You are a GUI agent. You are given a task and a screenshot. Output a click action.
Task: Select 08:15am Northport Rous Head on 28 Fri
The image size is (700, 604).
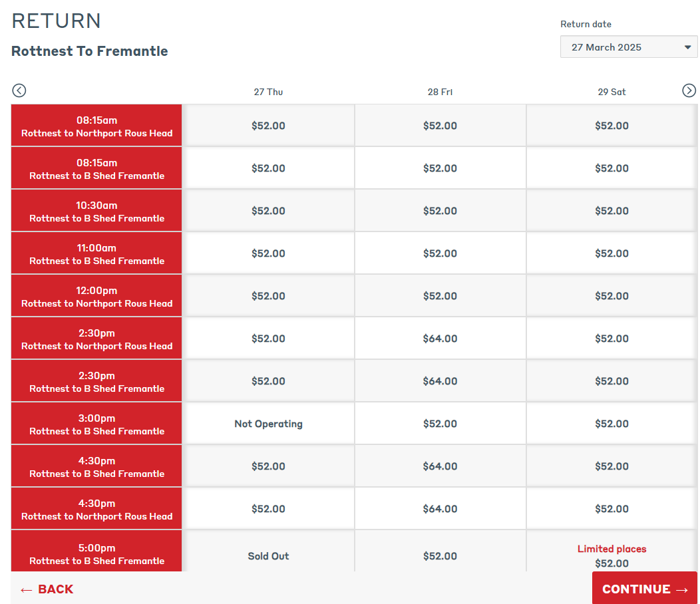pos(440,126)
